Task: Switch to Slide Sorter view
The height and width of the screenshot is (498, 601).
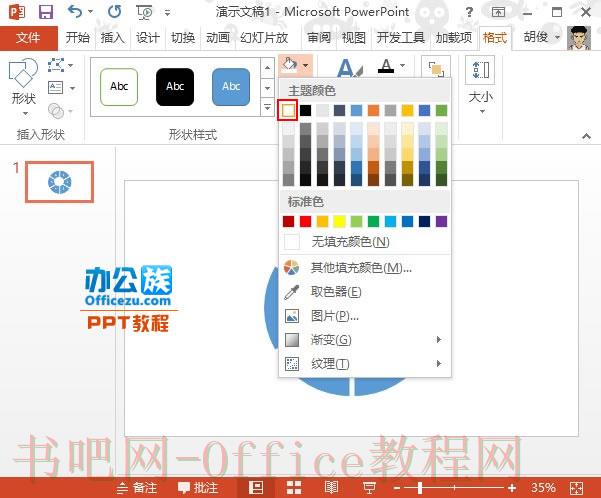Action: pos(294,488)
